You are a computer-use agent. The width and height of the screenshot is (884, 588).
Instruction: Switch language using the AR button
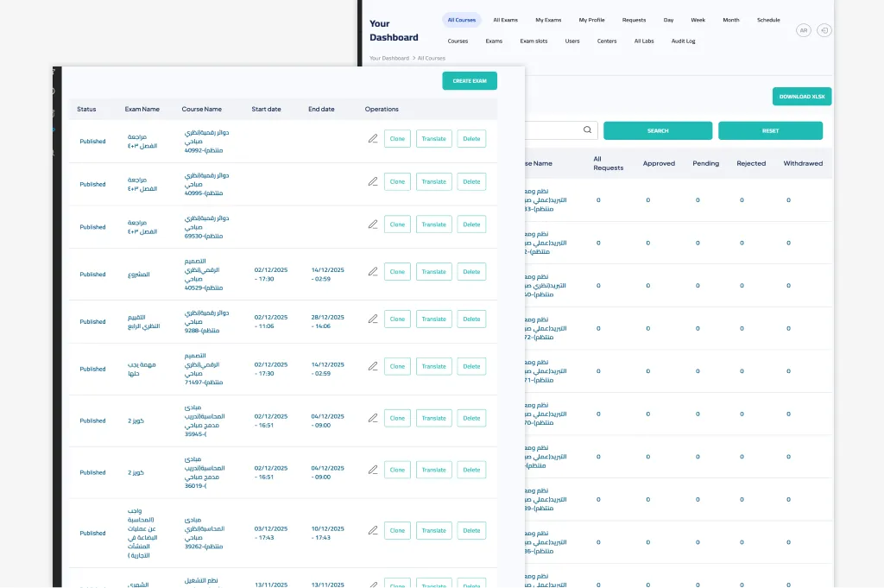(x=804, y=30)
